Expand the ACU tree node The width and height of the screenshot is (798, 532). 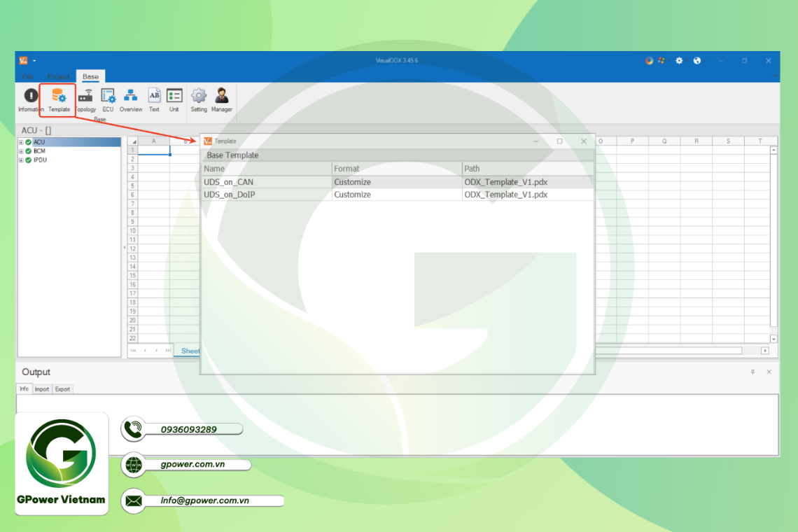coord(21,143)
